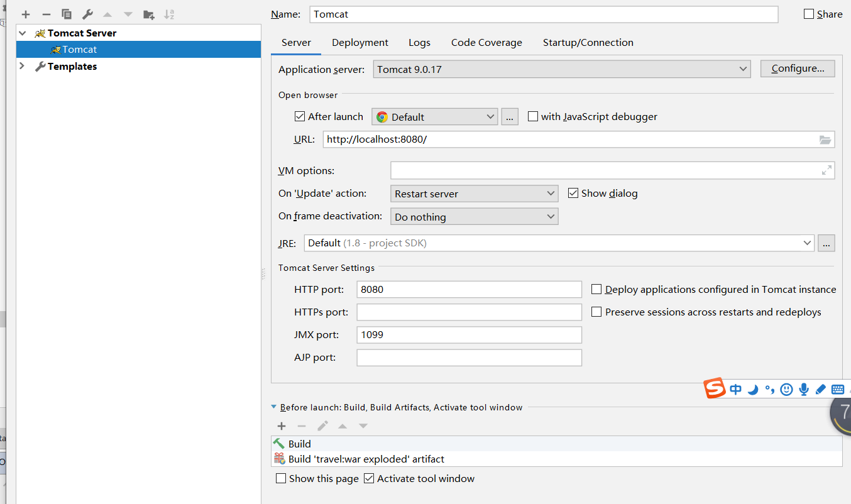Click moon icon in IME toolbar
851x504 pixels.
tap(753, 390)
